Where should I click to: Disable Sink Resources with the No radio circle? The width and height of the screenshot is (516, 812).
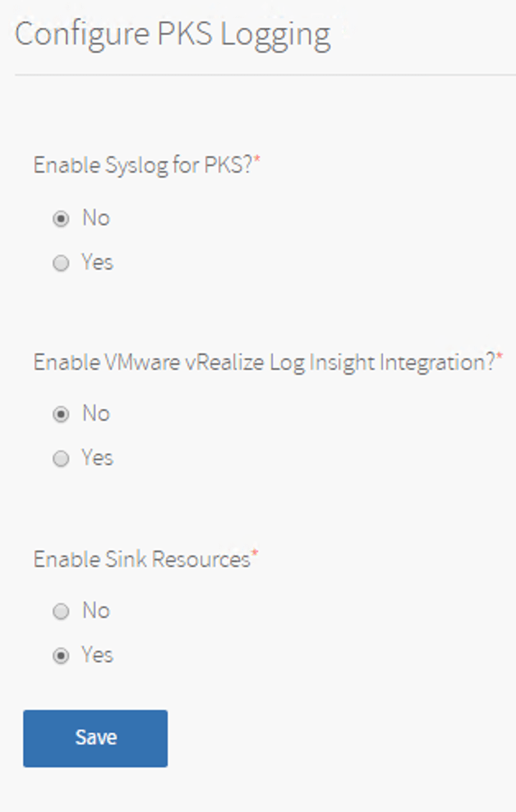pyautogui.click(x=61, y=611)
